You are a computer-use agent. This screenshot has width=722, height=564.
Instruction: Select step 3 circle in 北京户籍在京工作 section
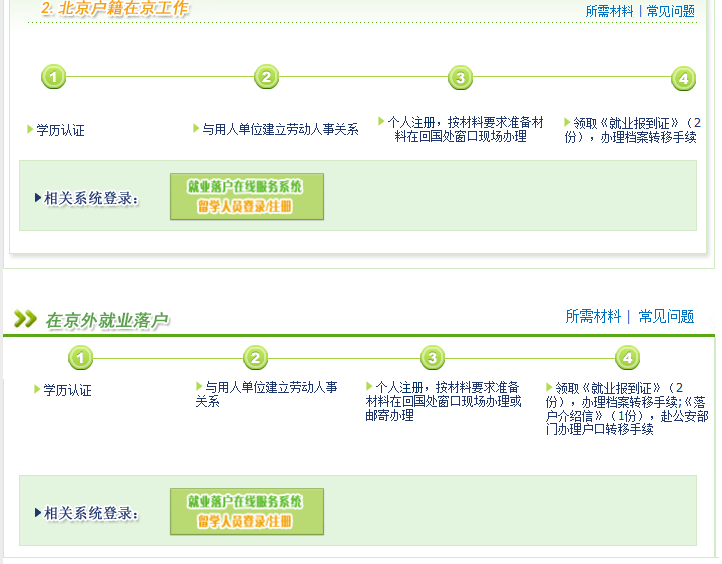(x=459, y=78)
